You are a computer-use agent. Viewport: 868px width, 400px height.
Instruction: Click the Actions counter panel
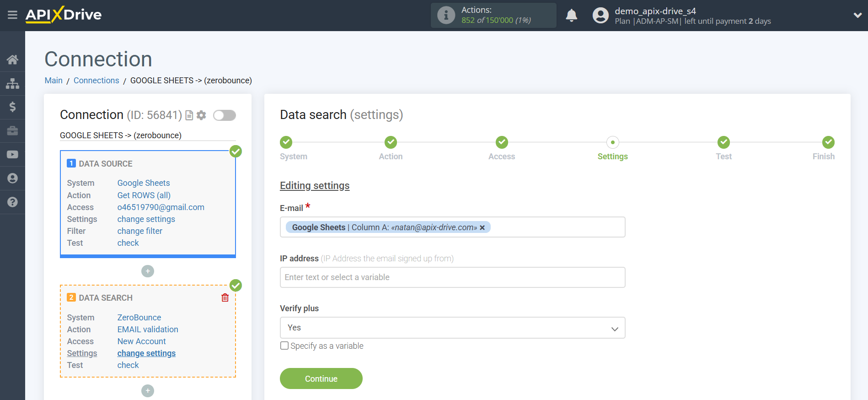coord(493,15)
